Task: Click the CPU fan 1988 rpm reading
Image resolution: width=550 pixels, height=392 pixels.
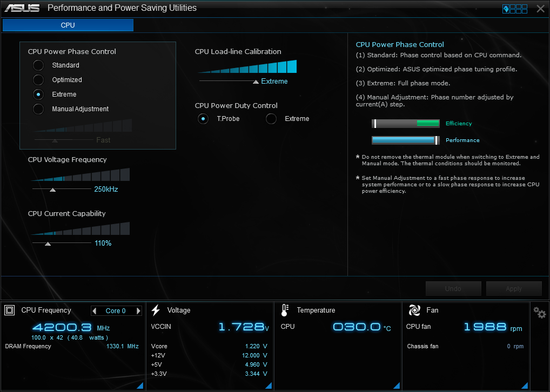Action: [x=493, y=327]
